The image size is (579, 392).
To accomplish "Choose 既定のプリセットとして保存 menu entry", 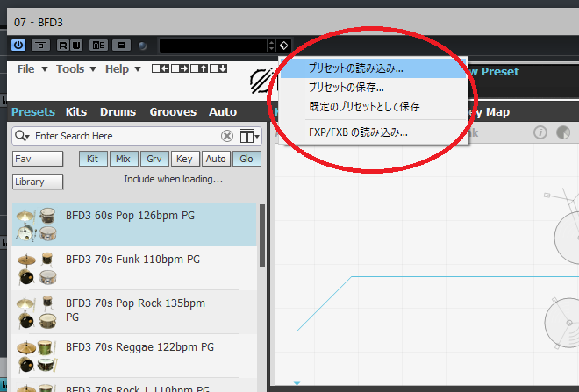I will 374,107.
